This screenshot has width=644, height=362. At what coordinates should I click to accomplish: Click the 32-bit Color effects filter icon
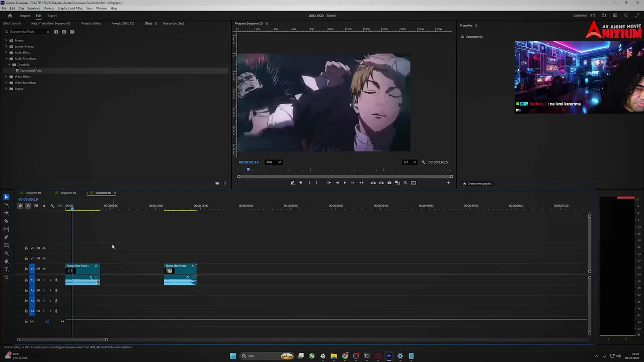pyautogui.click(x=64, y=32)
